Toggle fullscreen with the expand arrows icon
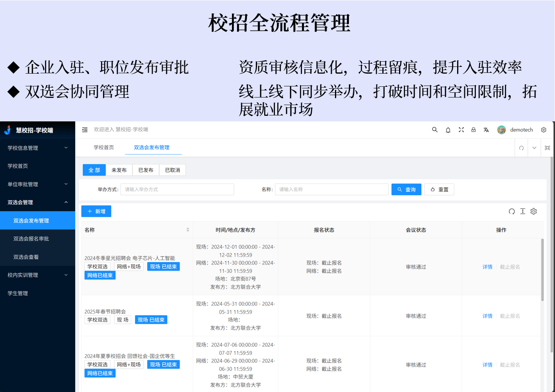This screenshot has width=555, height=392. pos(461,130)
